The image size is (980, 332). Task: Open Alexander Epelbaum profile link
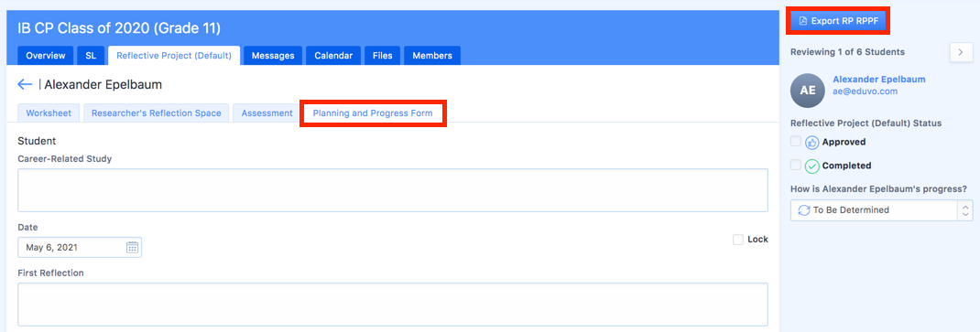[879, 80]
